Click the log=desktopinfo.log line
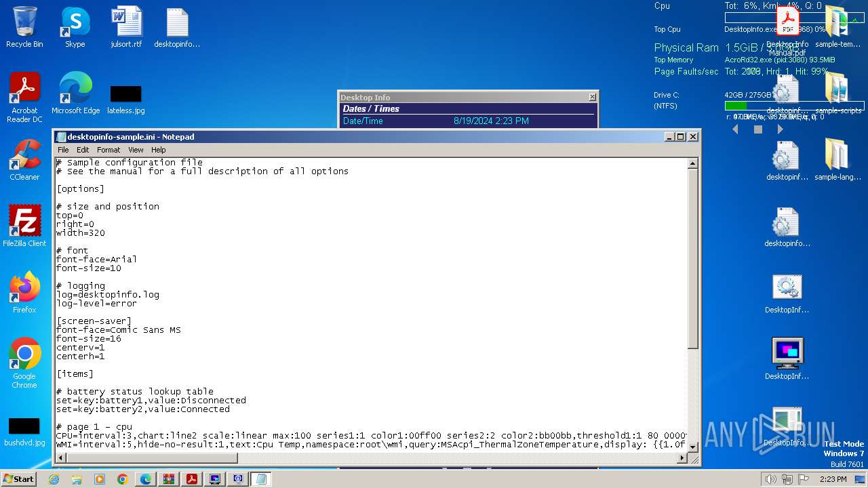868x488 pixels. pos(108,295)
